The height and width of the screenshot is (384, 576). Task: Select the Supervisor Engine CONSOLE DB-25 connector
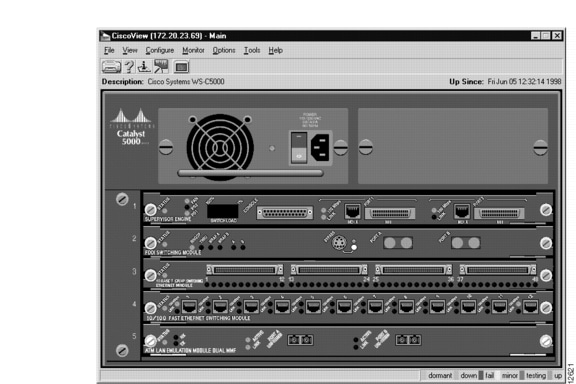285,213
